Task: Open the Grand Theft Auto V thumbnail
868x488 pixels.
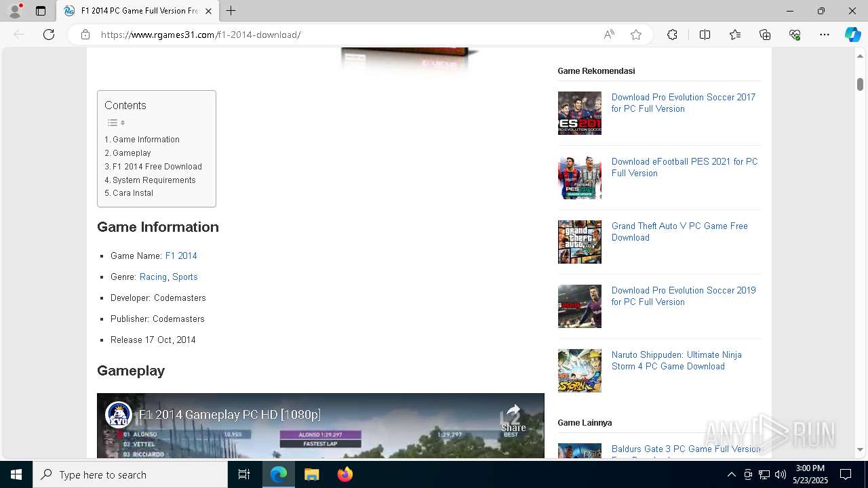Action: [x=580, y=242]
